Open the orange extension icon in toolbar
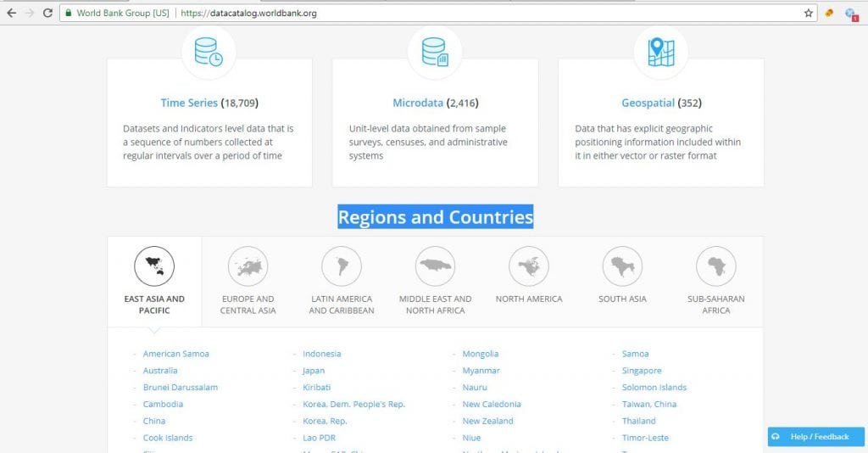This screenshot has width=868, height=453. point(829,13)
